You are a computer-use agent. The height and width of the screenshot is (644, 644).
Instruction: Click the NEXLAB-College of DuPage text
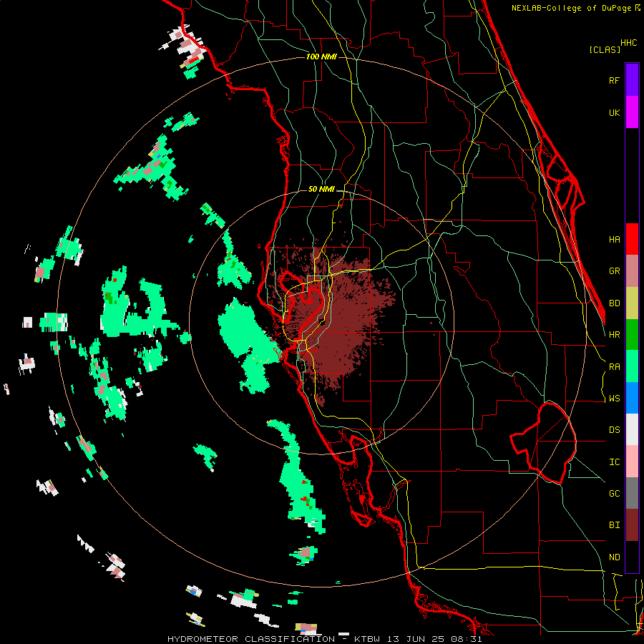(x=571, y=8)
